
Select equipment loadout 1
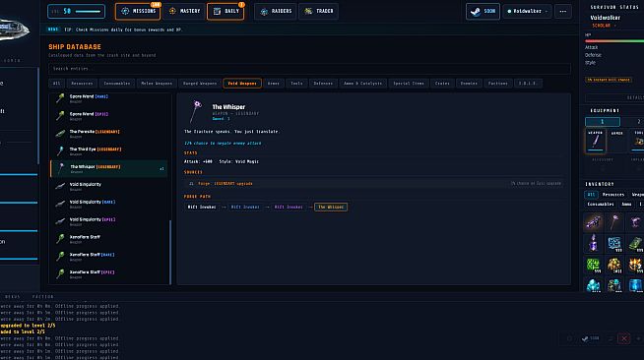point(602,122)
